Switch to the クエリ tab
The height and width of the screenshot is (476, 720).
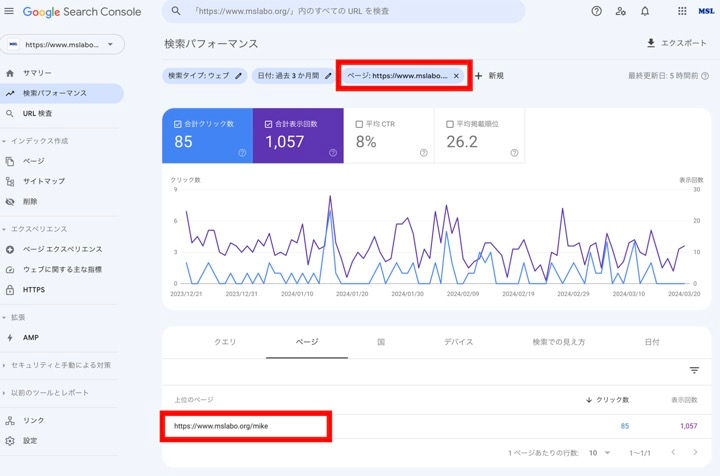[x=225, y=342]
